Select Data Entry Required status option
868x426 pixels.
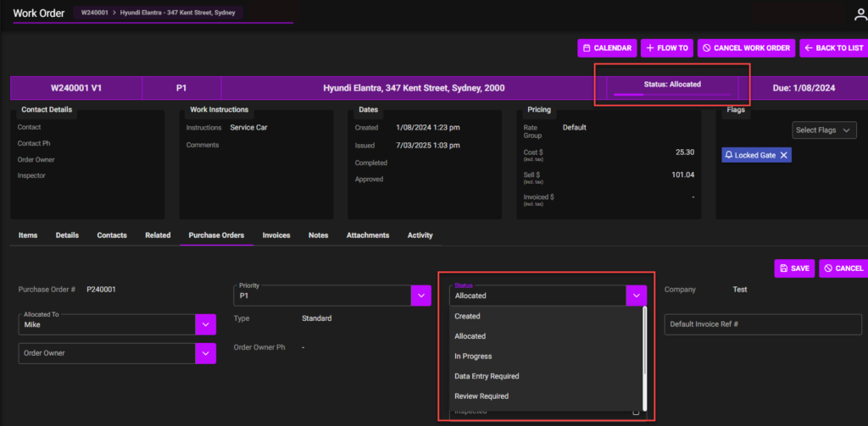(x=487, y=376)
